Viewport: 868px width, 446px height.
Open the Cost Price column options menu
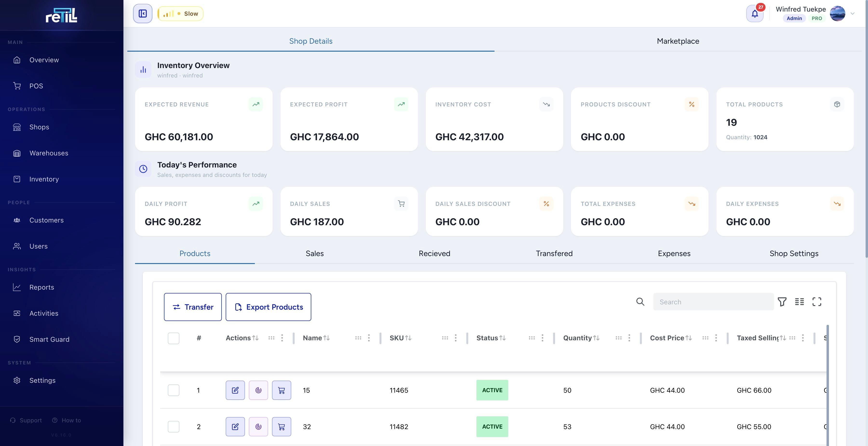(716, 338)
